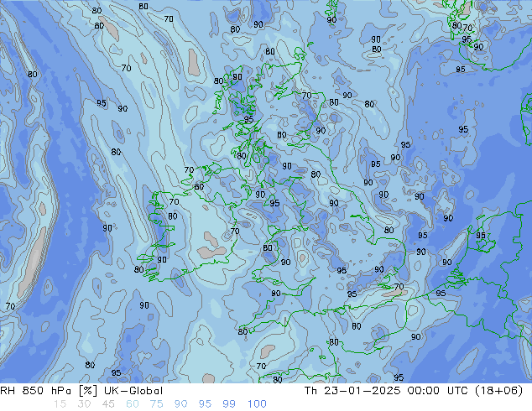Image resolution: width=532 pixels, height=411 pixels.
Task: Select the 15 value in the legend
Action: (x=60, y=404)
